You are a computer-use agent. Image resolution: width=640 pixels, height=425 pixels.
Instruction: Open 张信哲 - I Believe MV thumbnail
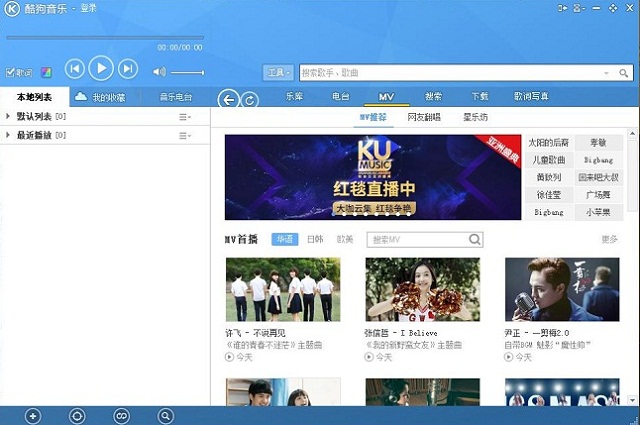point(422,289)
